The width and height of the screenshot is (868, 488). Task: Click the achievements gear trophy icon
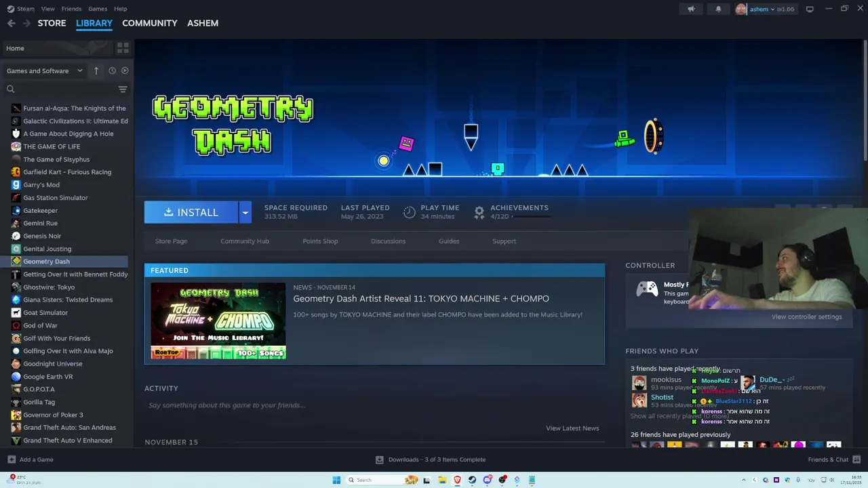pyautogui.click(x=479, y=212)
